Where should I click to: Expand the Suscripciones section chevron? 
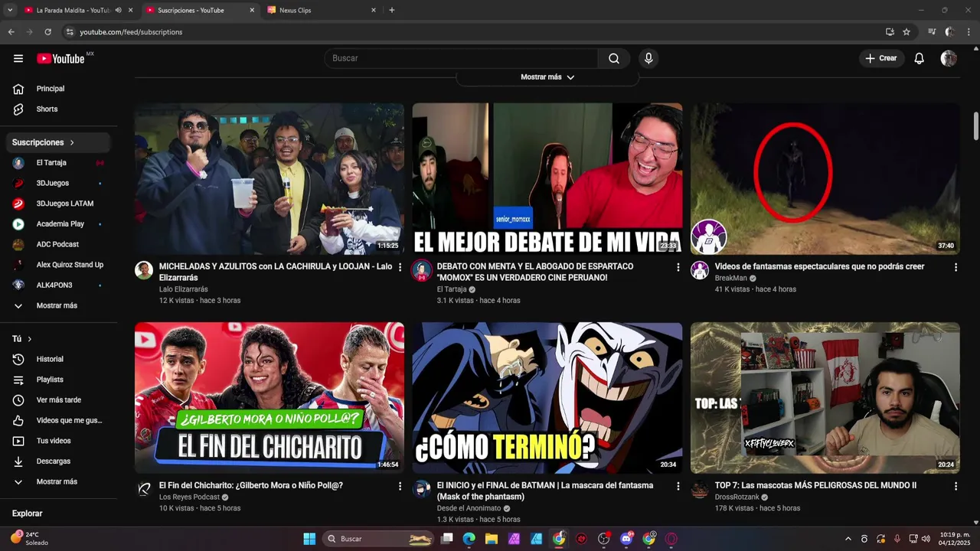[x=72, y=142]
